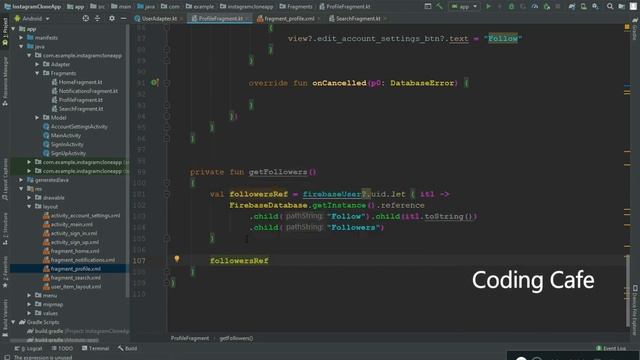
Task: Switch to the SearchFragment.kt tab
Action: pos(358,19)
